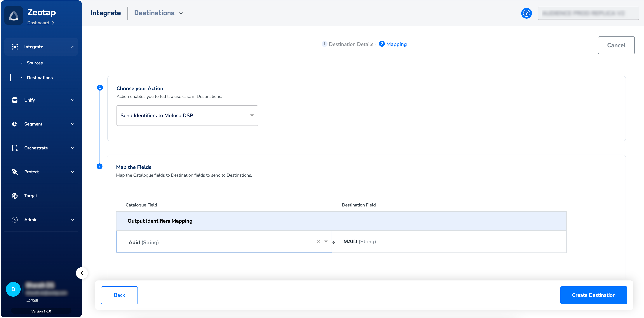Click the Create Destination button
The width and height of the screenshot is (644, 318).
593,295
